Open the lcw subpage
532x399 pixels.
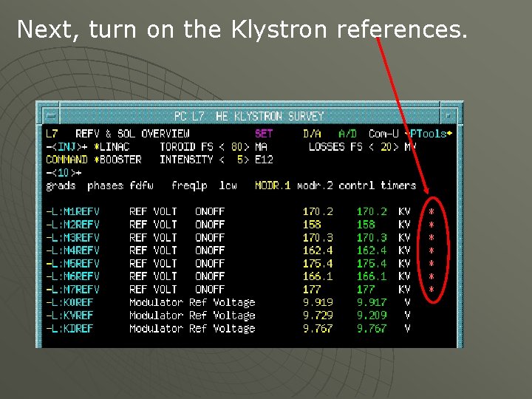pos(228,186)
